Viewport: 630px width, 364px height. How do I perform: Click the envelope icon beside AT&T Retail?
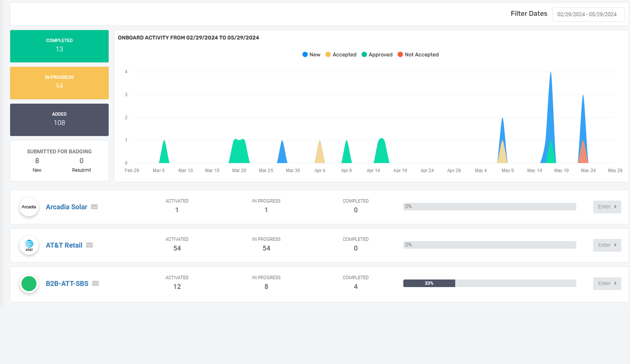(89, 245)
